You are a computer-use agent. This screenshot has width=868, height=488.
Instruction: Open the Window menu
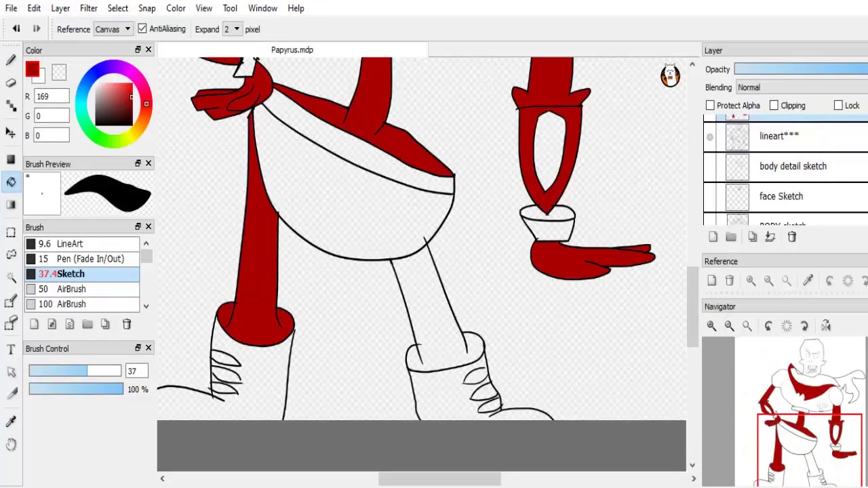tap(262, 8)
